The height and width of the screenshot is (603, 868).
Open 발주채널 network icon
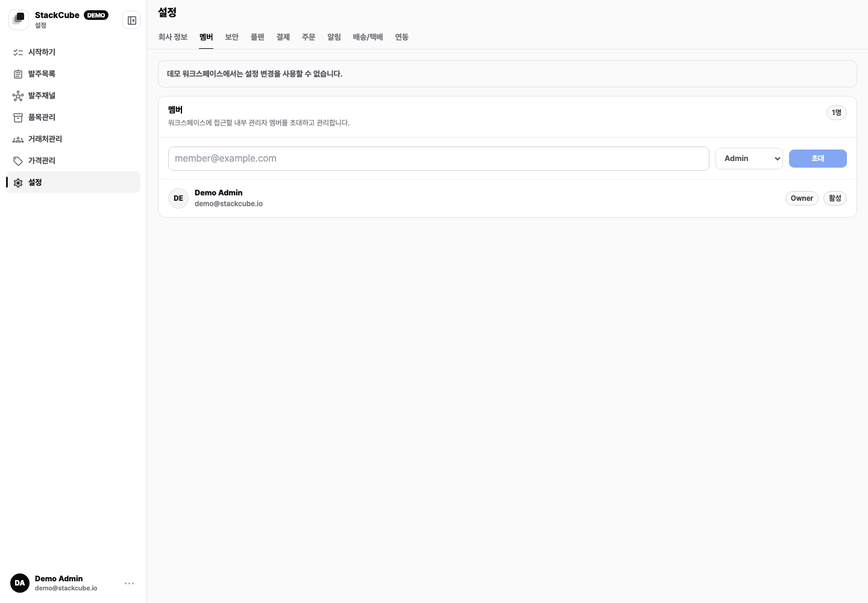pyautogui.click(x=18, y=96)
